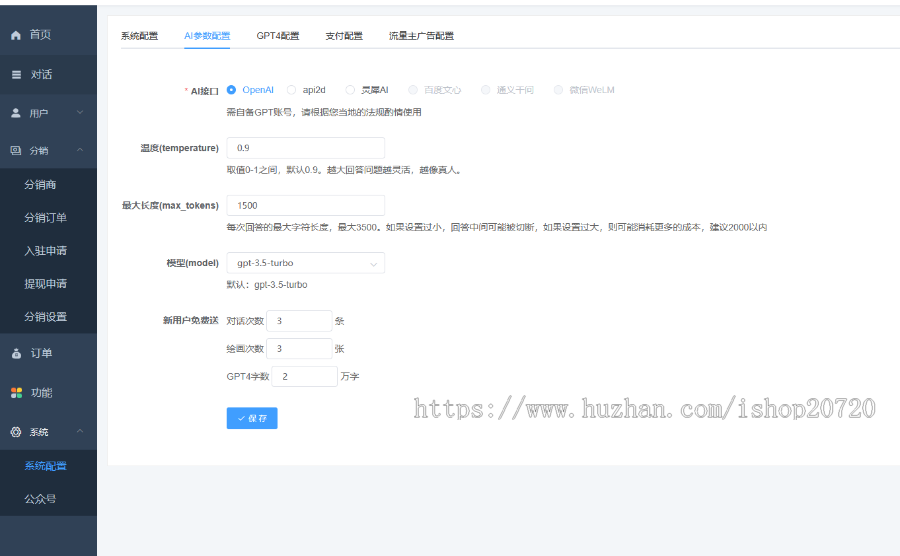Viewport: 900px width, 556px height.
Task: Open 公众号 in the sidebar
Action: click(40, 499)
